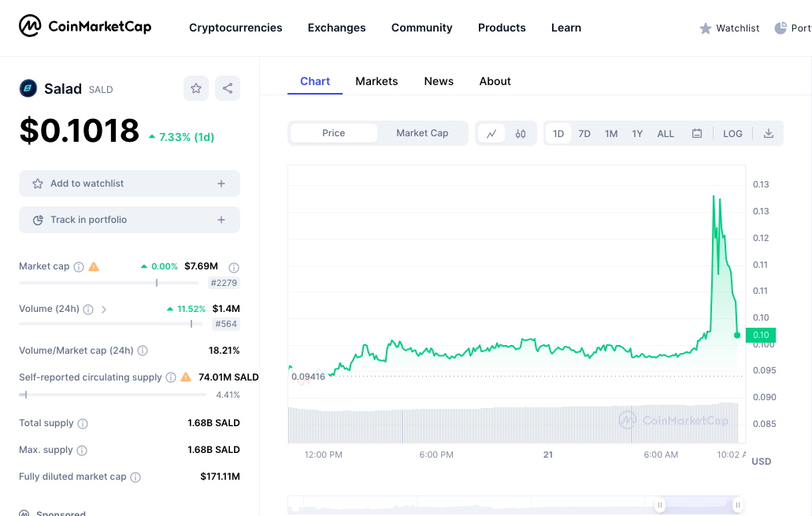Click the 74.01M SALD supply value
Image resolution: width=812 pixels, height=516 pixels.
click(228, 377)
